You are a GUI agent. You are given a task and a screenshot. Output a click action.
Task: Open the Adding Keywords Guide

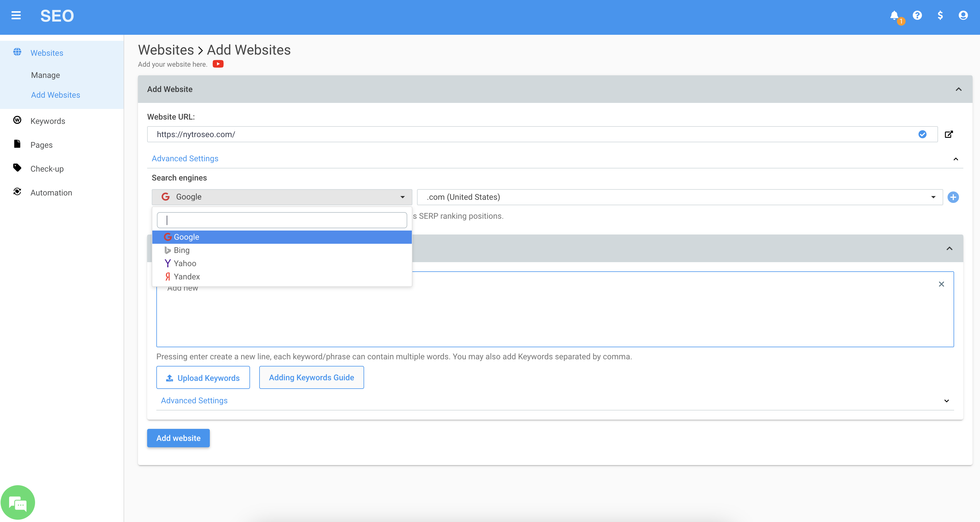click(312, 377)
